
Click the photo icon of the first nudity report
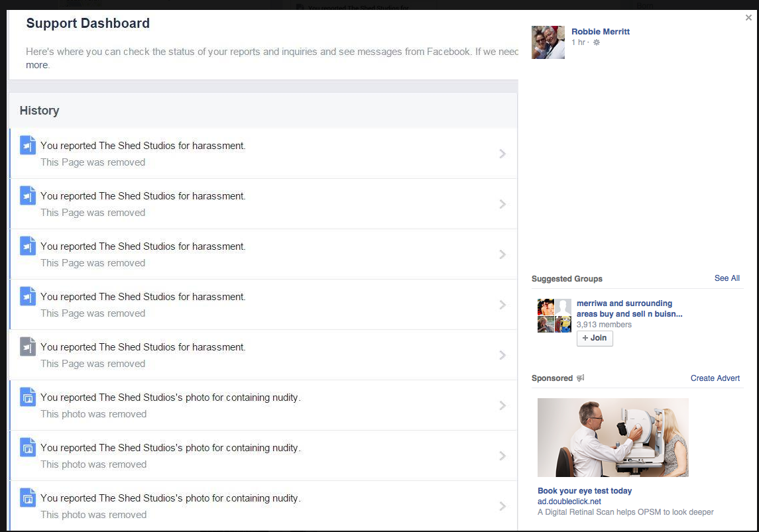point(28,397)
